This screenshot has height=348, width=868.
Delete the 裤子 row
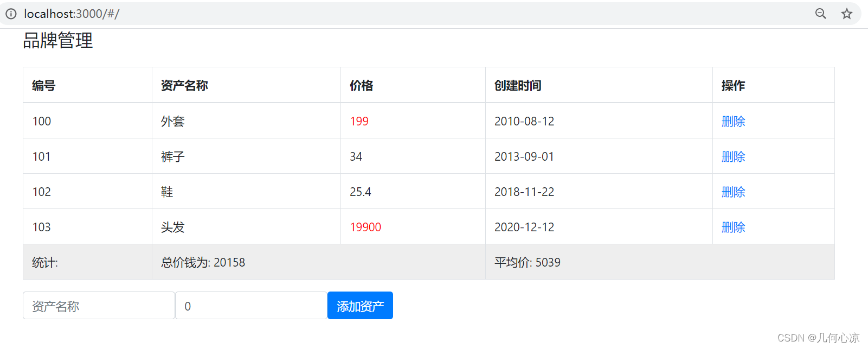[733, 156]
